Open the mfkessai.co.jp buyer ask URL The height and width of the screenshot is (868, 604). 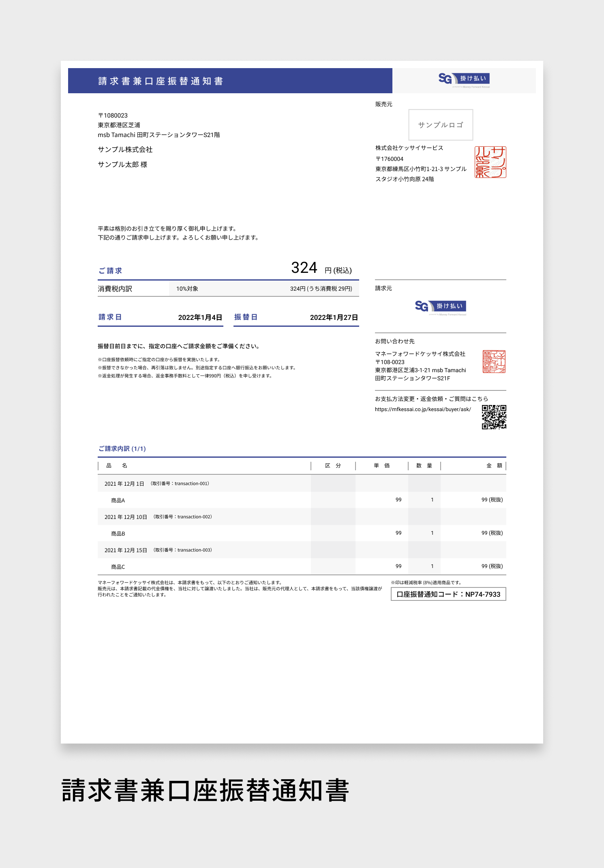click(x=423, y=409)
